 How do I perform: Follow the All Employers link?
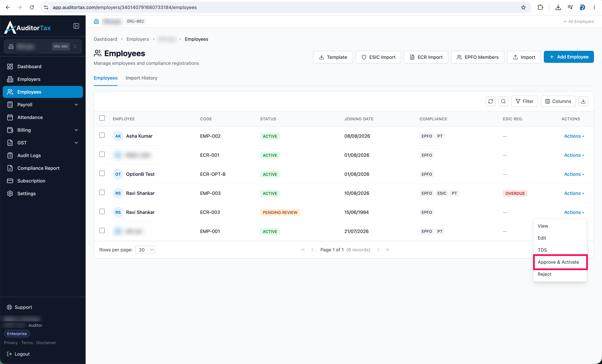coord(579,22)
